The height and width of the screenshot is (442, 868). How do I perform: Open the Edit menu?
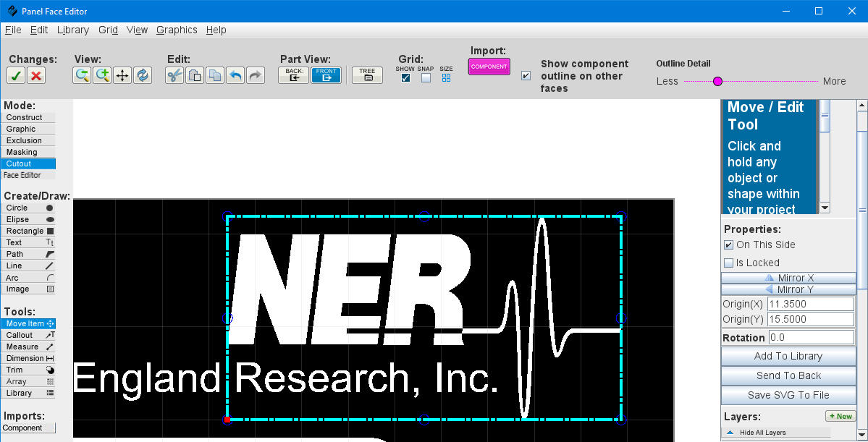(39, 30)
